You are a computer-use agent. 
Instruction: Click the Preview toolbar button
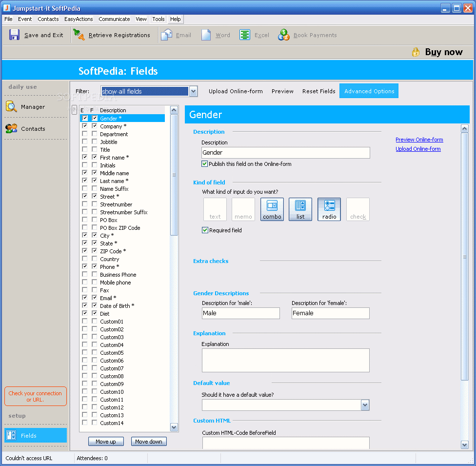coord(282,91)
